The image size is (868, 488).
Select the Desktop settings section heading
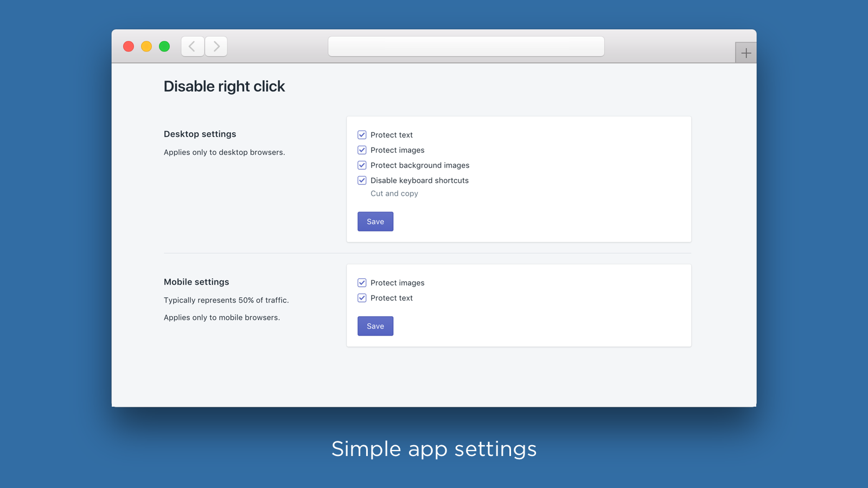[200, 134]
